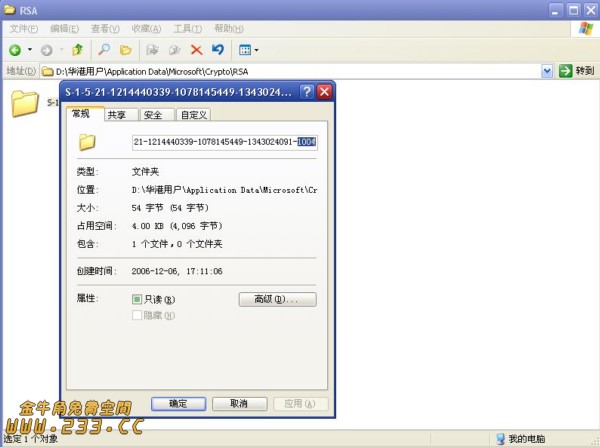The image size is (600, 447).
Task: Maximize the RSA explorer window
Action: pos(573,10)
